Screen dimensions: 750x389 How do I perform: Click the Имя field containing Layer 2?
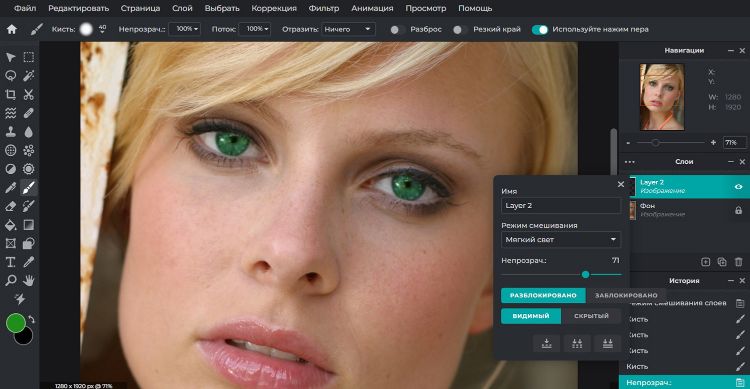coord(561,206)
